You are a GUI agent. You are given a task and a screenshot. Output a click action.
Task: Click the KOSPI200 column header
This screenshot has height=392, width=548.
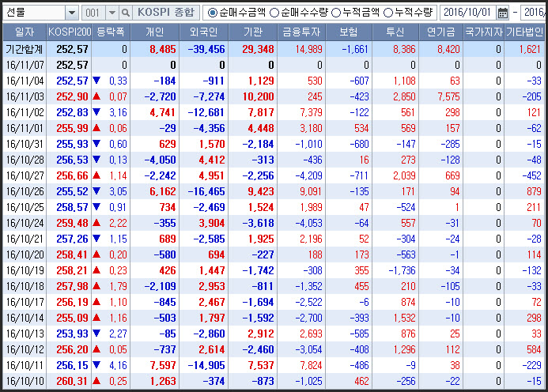[70, 32]
